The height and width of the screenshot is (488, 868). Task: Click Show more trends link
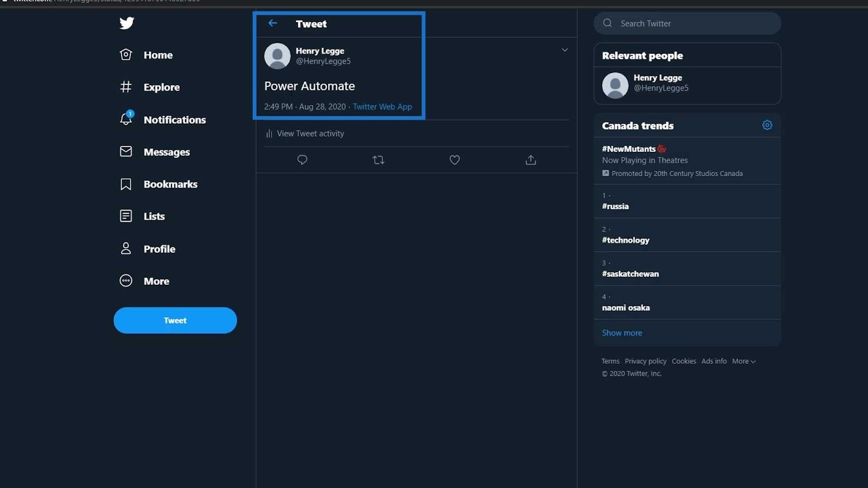coord(622,333)
